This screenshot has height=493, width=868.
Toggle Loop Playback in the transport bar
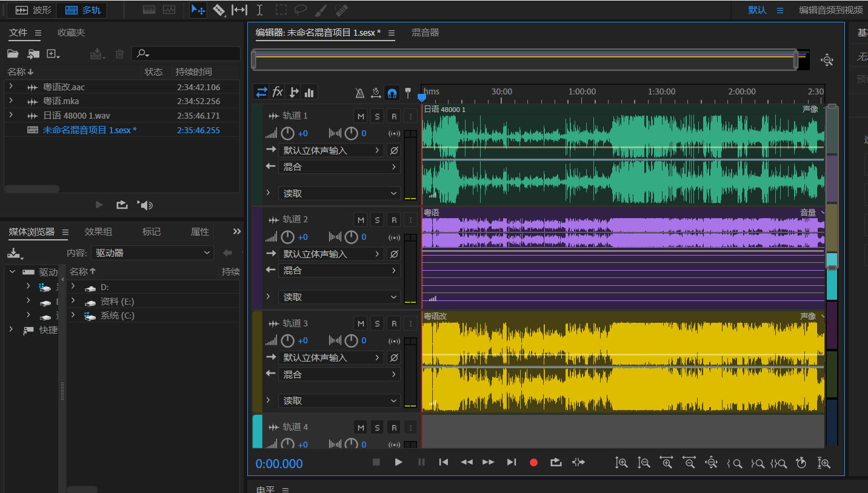pos(556,462)
